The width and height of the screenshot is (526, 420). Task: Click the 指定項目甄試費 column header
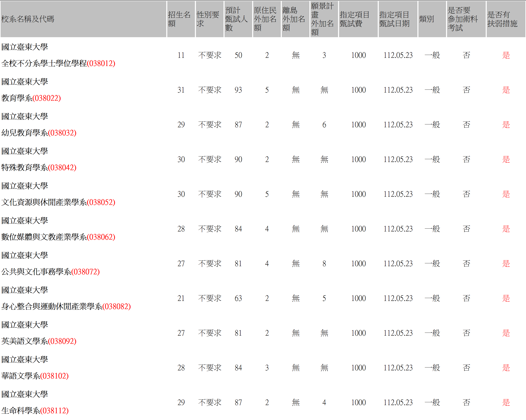coord(358,19)
